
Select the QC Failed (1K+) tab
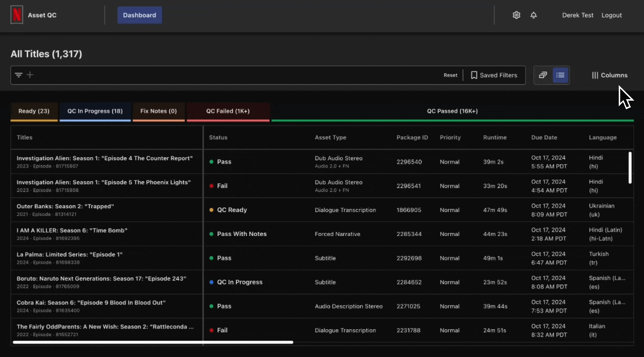228,111
